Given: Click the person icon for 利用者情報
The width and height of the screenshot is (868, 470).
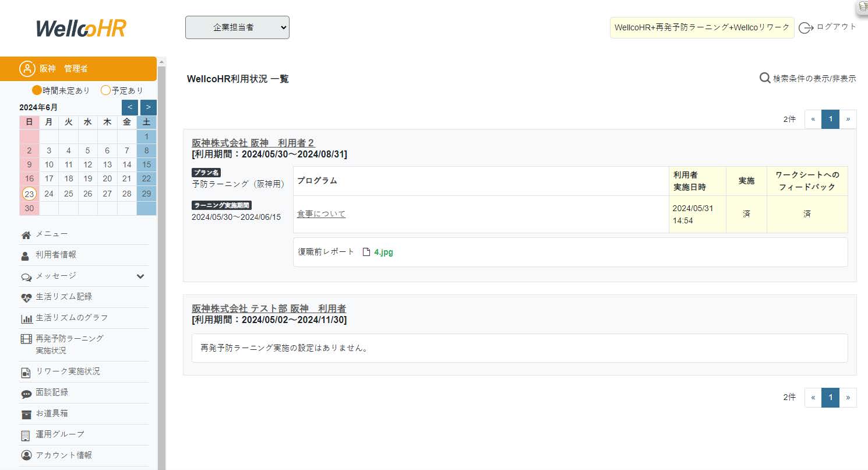Looking at the screenshot, I should pyautogui.click(x=25, y=255).
